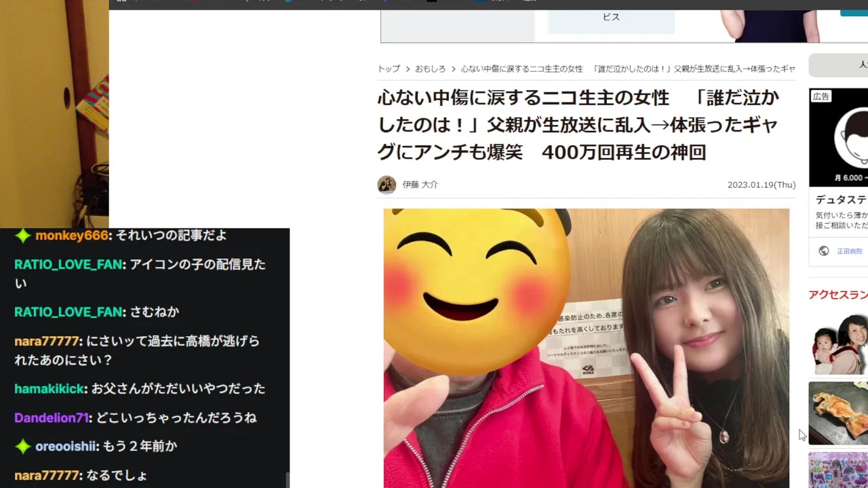Click the breadcrumb chevron after おもしろ
This screenshot has width=868, height=488.
(x=453, y=69)
